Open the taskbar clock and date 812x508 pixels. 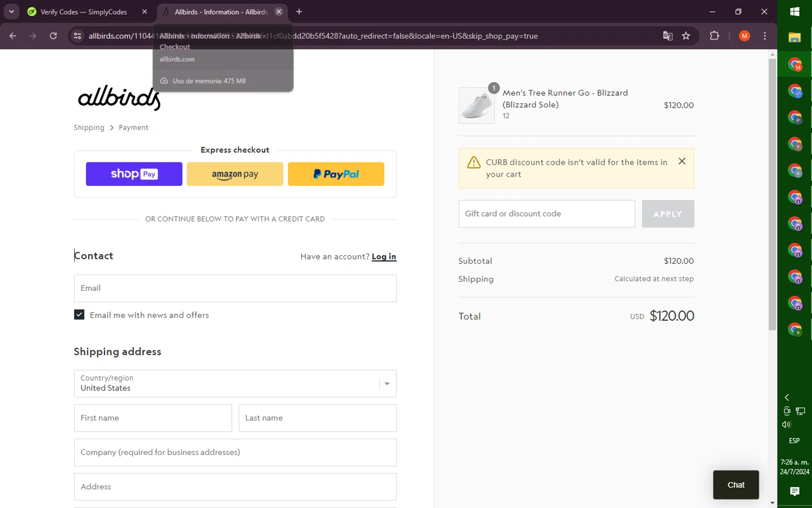click(x=795, y=467)
